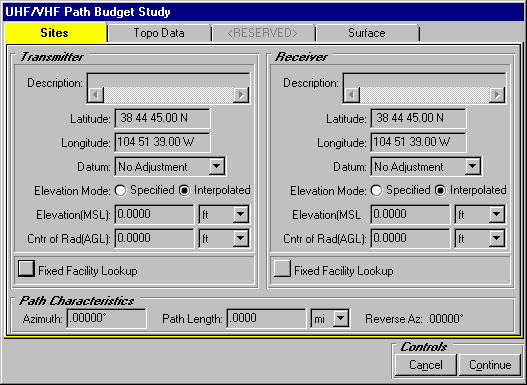The image size is (527, 385).
Task: Switch to the Surface tab
Action: [367, 33]
